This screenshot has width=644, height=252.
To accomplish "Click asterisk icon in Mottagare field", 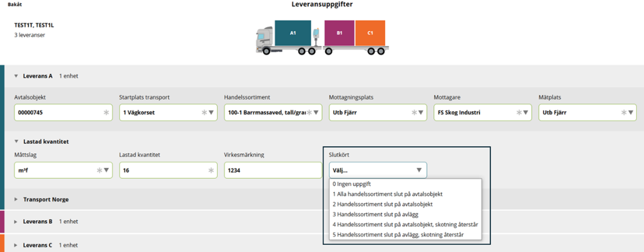I will (x=519, y=113).
